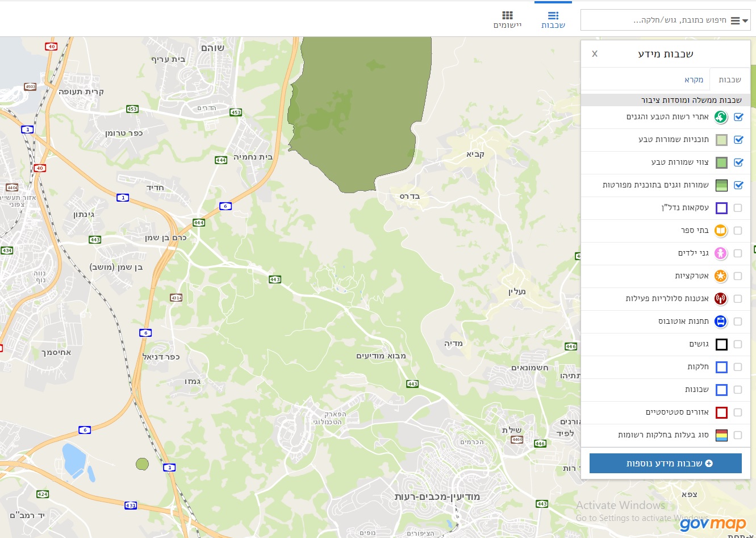
Task: Click the bus stops layer icon
Action: [x=721, y=322]
